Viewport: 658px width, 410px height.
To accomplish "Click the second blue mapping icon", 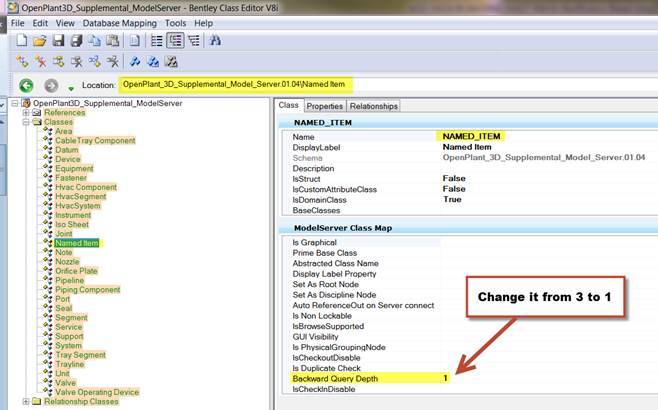I will 153,62.
